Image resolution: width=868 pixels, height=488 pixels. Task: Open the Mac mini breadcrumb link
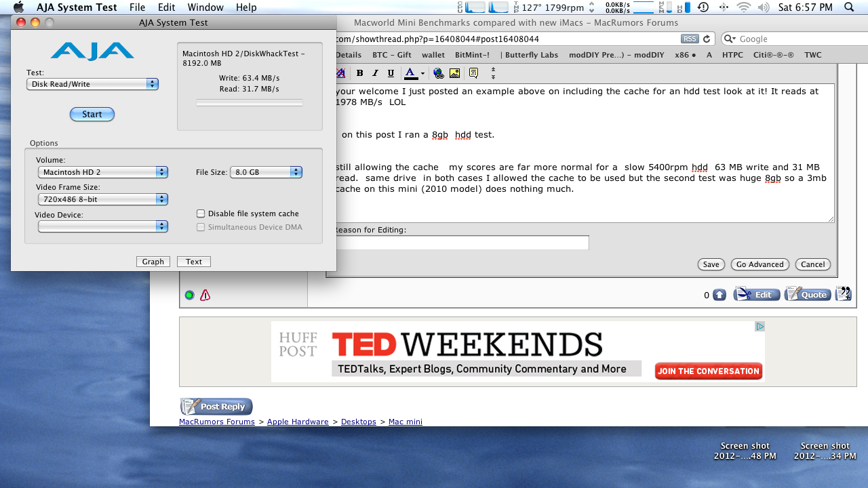(406, 422)
